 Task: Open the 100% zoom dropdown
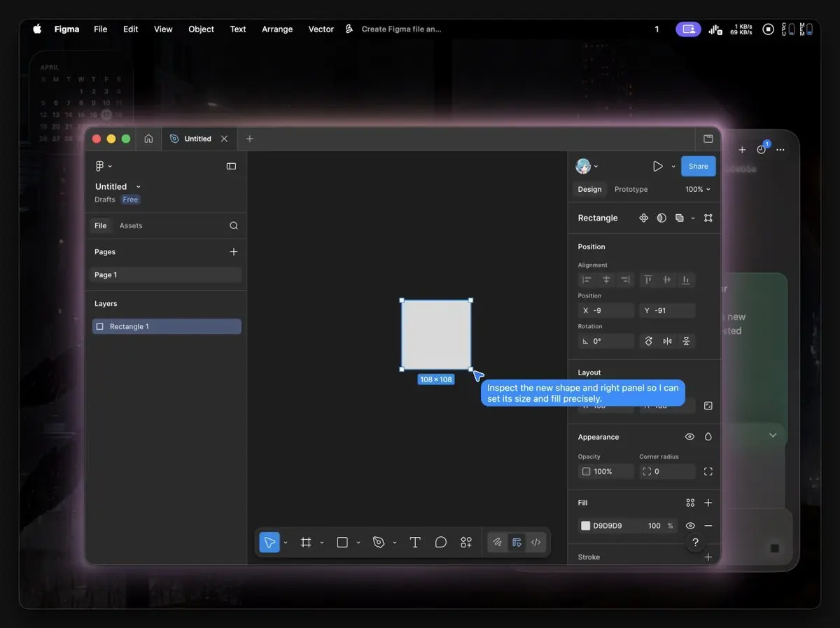tap(697, 189)
